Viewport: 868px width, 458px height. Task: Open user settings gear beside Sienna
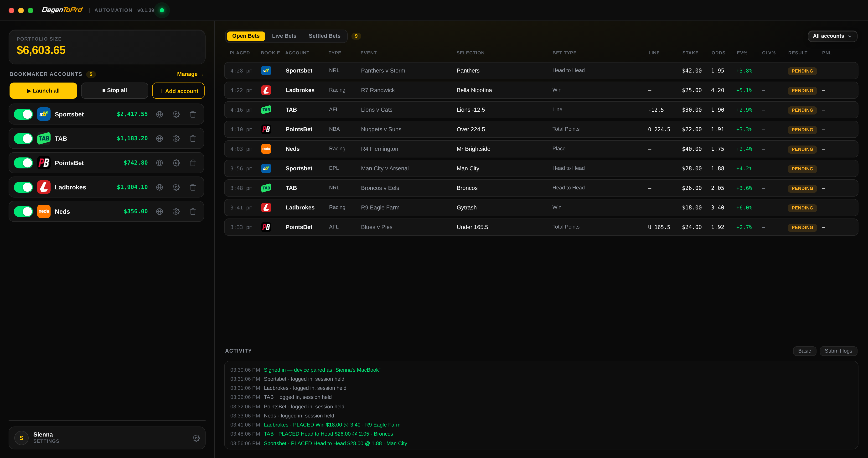point(196,438)
